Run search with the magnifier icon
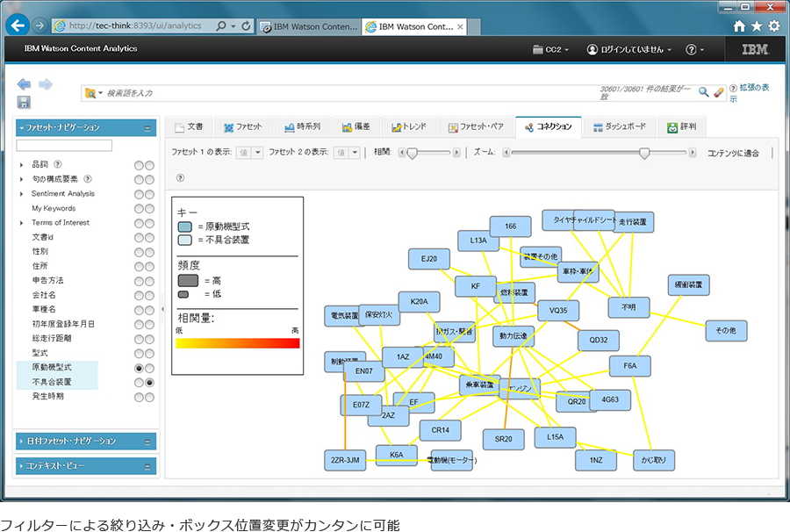 [x=704, y=91]
